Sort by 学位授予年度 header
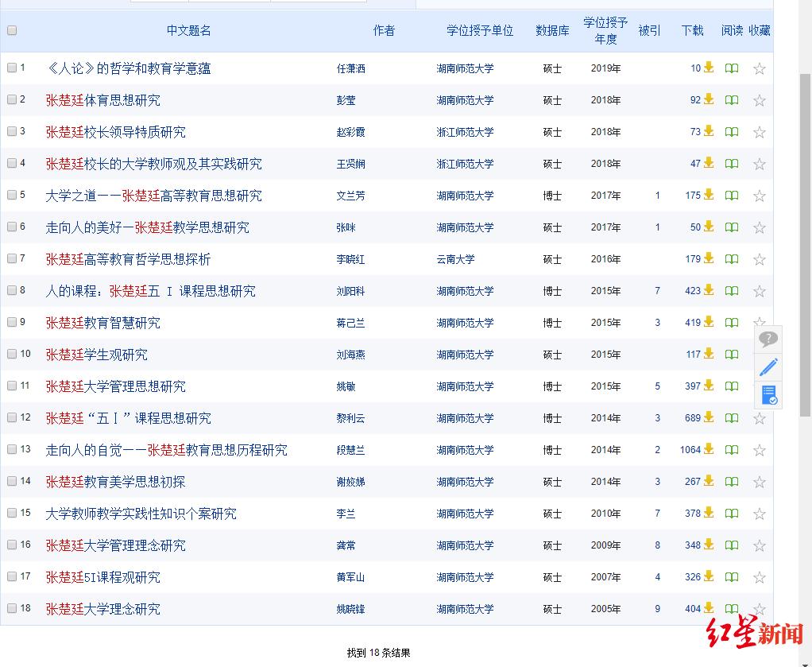The image size is (812, 667). click(x=605, y=30)
